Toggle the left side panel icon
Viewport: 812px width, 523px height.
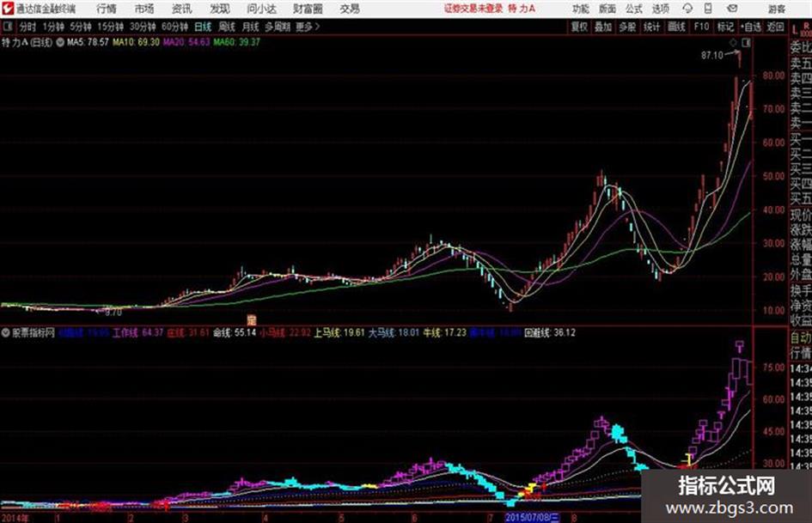coord(7,27)
